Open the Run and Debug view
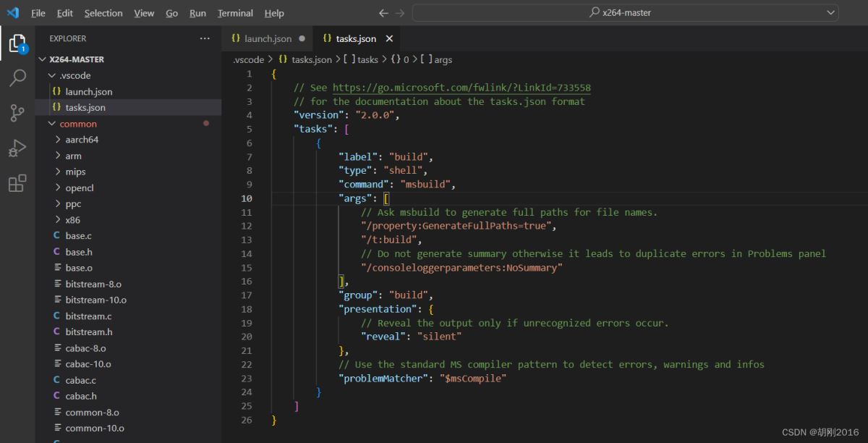 [17, 148]
